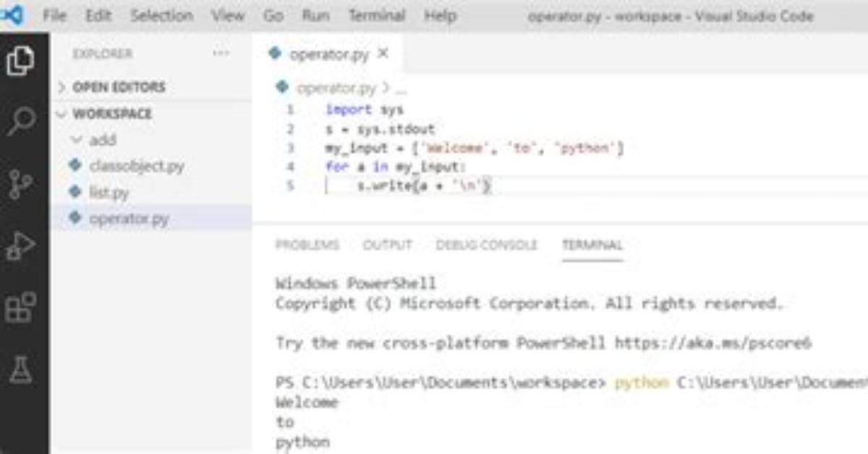Open the Selection menu
The height and width of the screenshot is (454, 868).
pyautogui.click(x=163, y=15)
